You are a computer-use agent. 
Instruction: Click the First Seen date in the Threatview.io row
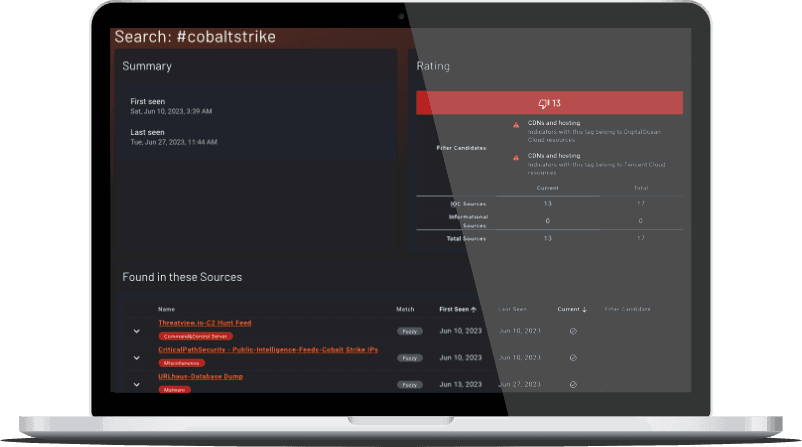pos(460,331)
